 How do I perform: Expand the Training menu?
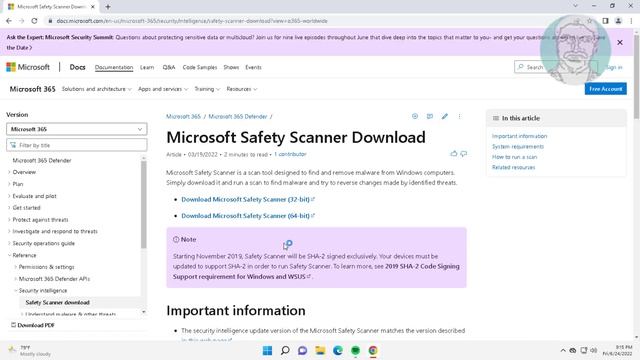point(207,89)
